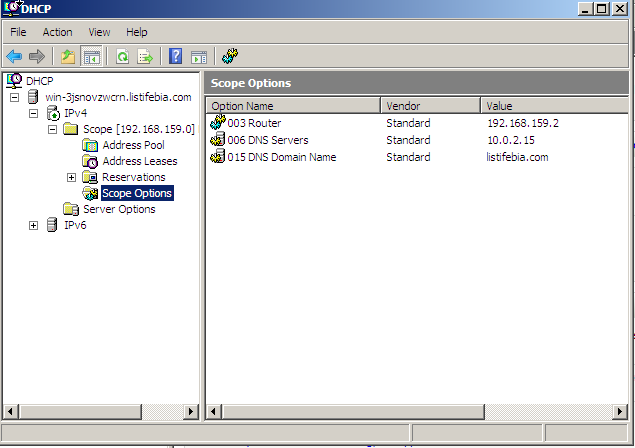Expand the IPv6 node

tap(34, 226)
